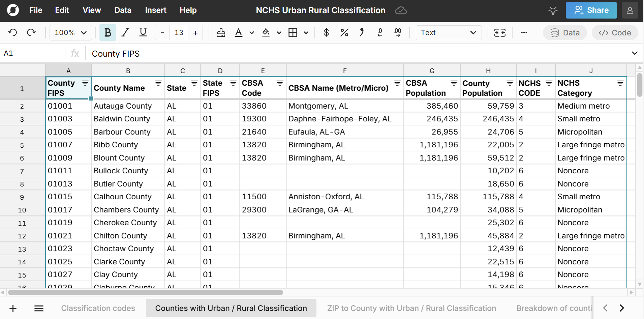Switch to the Classification codes sheet tab
Image resolution: width=644 pixels, height=319 pixels.
(x=98, y=308)
